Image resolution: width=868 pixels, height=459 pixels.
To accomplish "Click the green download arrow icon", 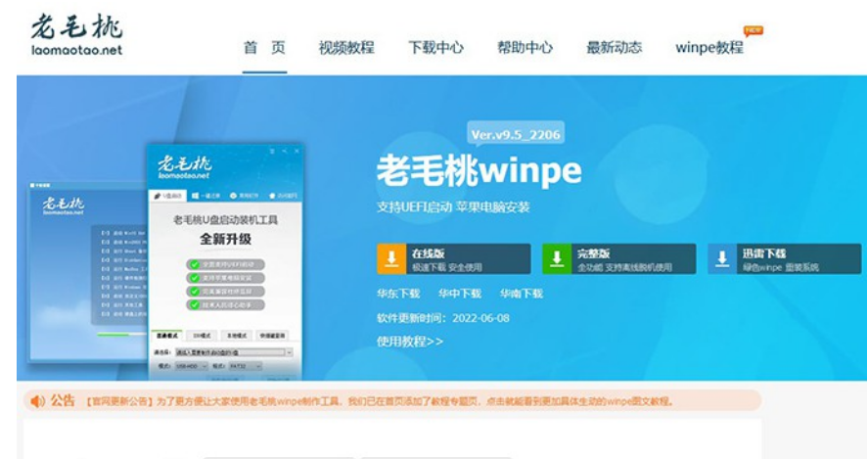I will pos(557,259).
